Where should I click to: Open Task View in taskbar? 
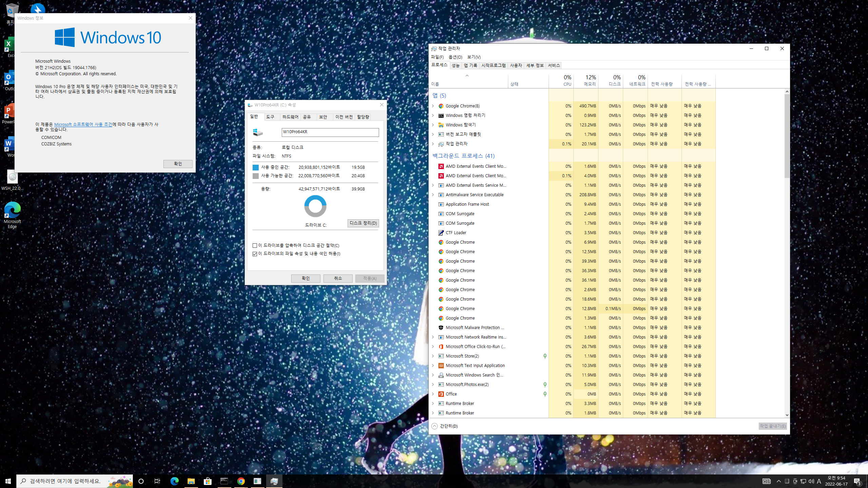(x=157, y=481)
